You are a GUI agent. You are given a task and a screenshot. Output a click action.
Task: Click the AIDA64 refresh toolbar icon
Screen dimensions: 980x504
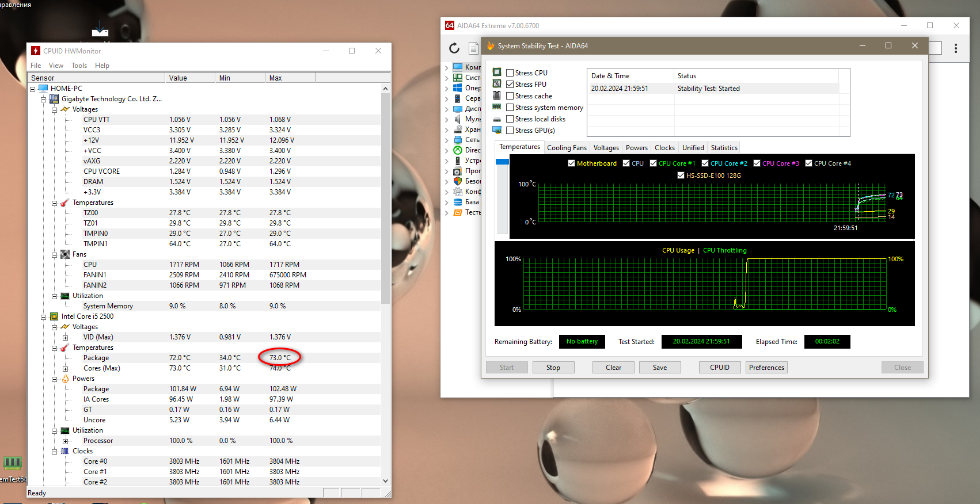pos(454,48)
